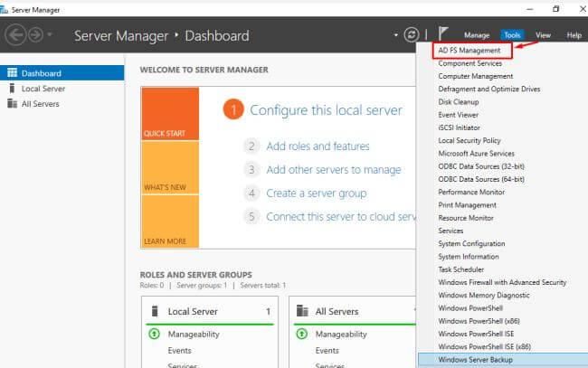Image resolution: width=588 pixels, height=368 pixels.
Task: Click the refresh icon in header
Action: pyautogui.click(x=412, y=34)
